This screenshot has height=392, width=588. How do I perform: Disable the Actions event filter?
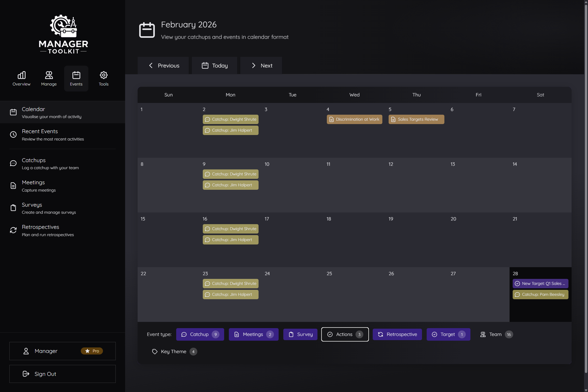point(345,334)
